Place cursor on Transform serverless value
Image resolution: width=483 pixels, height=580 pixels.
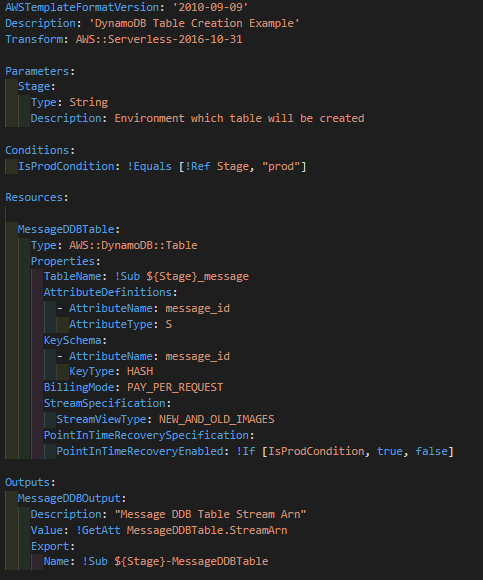159,39
